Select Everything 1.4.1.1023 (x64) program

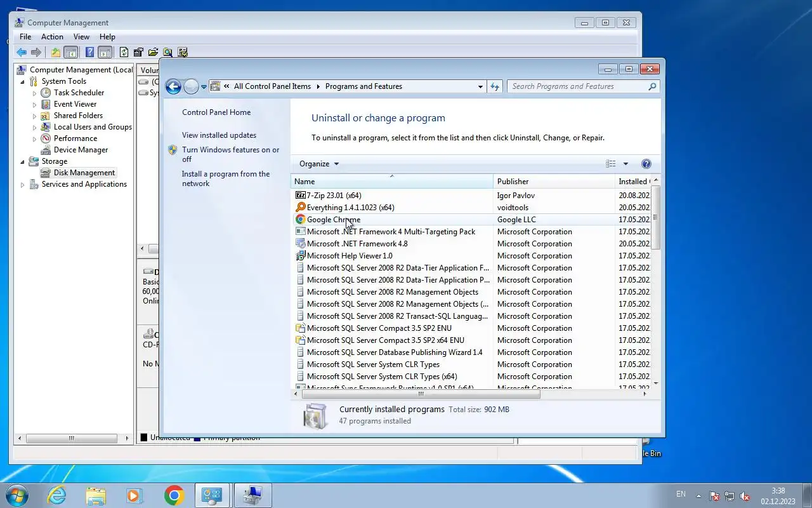472,208
